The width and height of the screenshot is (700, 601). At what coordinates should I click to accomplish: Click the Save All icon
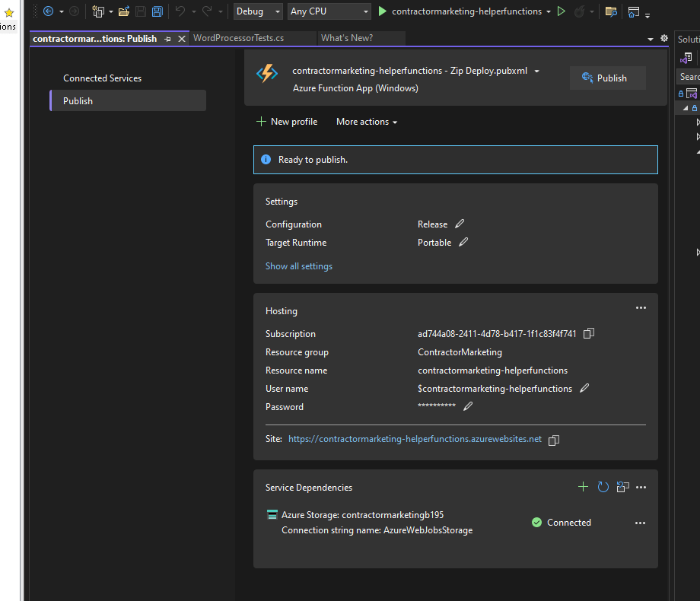pyautogui.click(x=157, y=11)
